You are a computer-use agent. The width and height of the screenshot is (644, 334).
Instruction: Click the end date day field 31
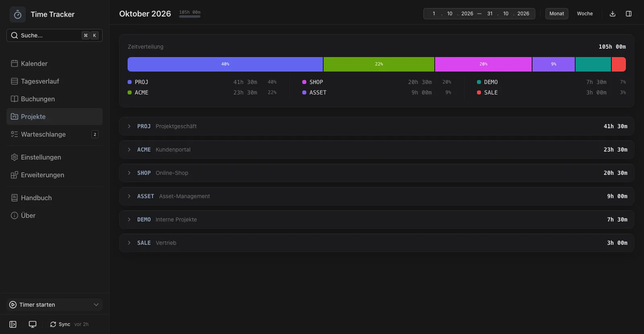[x=490, y=14]
